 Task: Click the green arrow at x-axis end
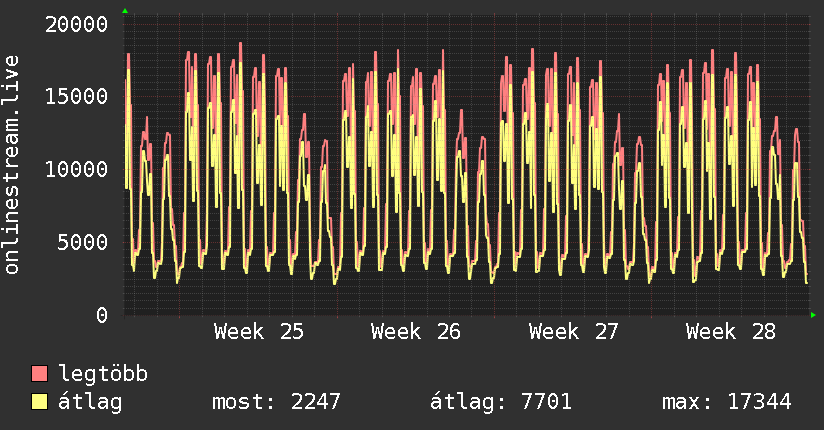coord(813,315)
